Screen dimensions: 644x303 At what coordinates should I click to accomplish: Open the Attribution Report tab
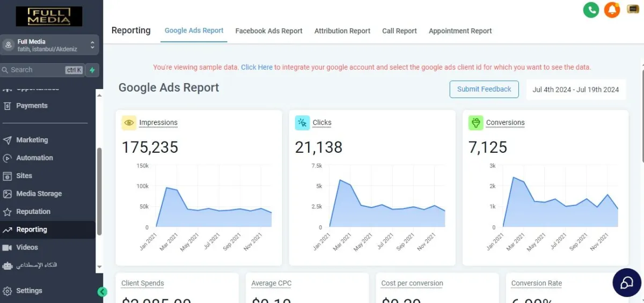(x=342, y=31)
